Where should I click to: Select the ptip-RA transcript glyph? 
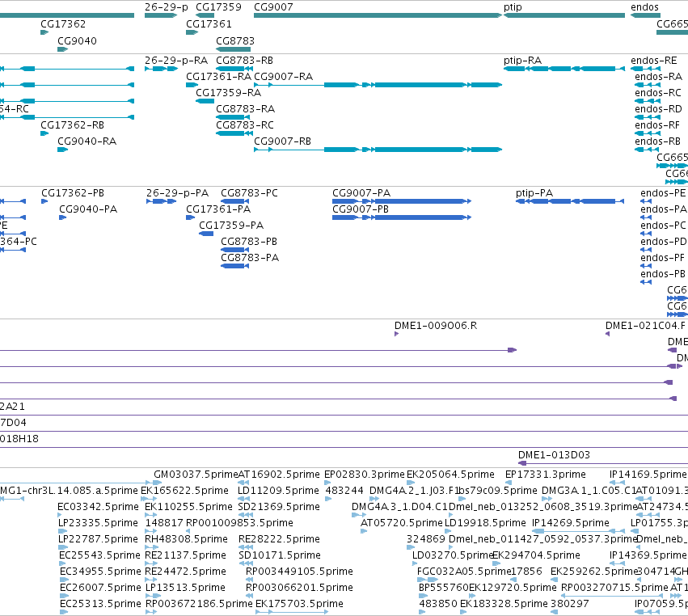pos(564,69)
